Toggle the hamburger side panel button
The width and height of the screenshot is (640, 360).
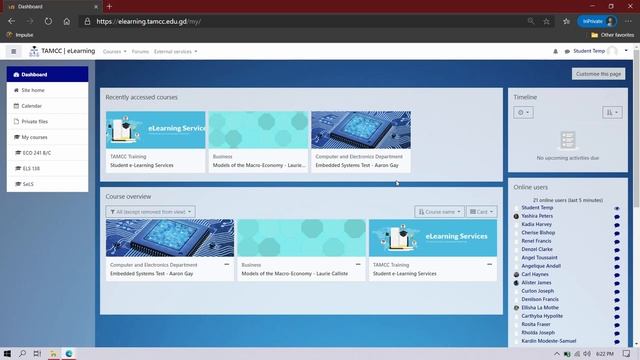tap(13, 51)
